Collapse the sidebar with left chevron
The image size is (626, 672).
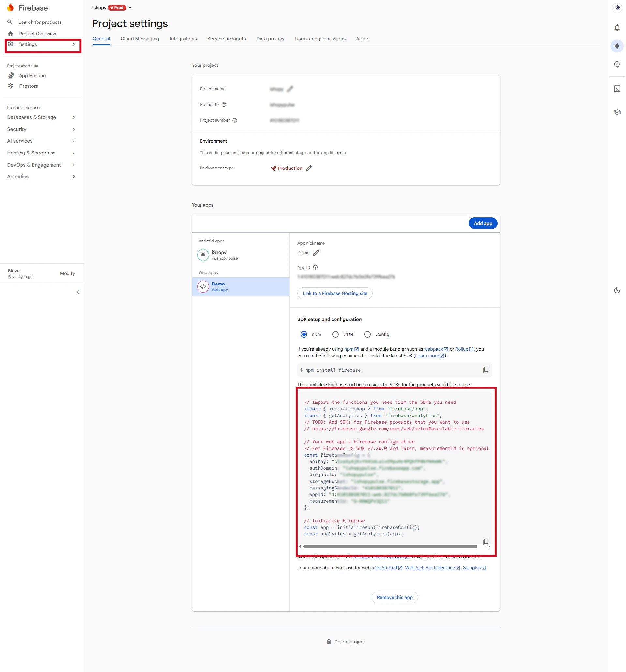coord(78,292)
